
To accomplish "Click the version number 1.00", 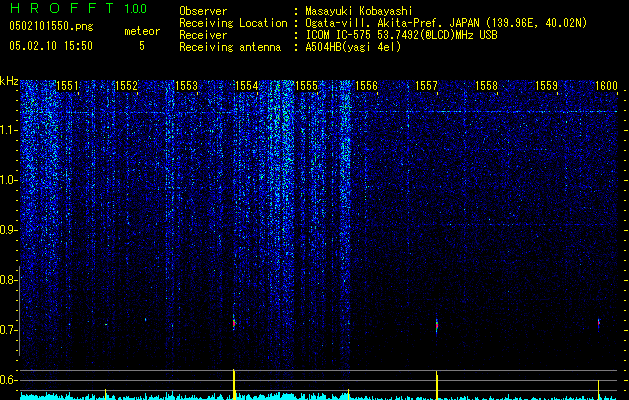I will pyautogui.click(x=135, y=9).
